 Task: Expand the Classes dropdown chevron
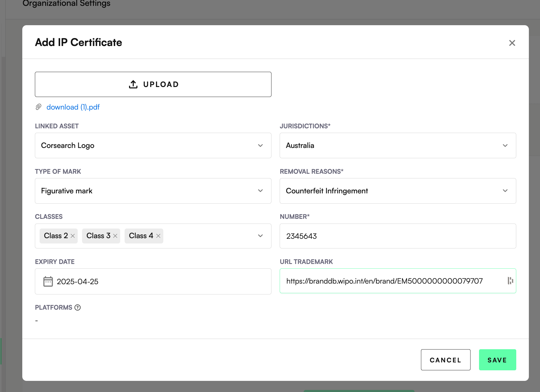pyautogui.click(x=260, y=236)
